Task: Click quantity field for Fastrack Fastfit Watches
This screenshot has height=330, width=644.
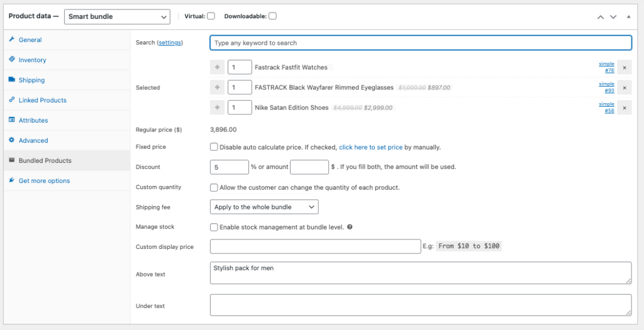Action: pyautogui.click(x=240, y=67)
